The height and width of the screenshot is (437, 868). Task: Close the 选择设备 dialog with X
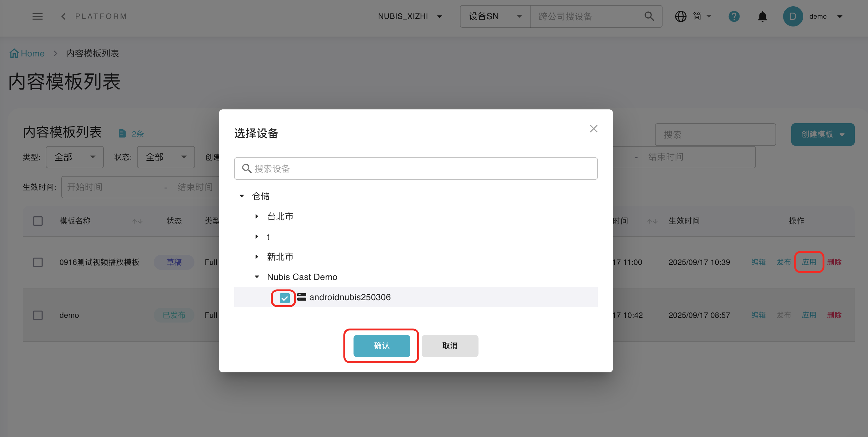tap(593, 129)
